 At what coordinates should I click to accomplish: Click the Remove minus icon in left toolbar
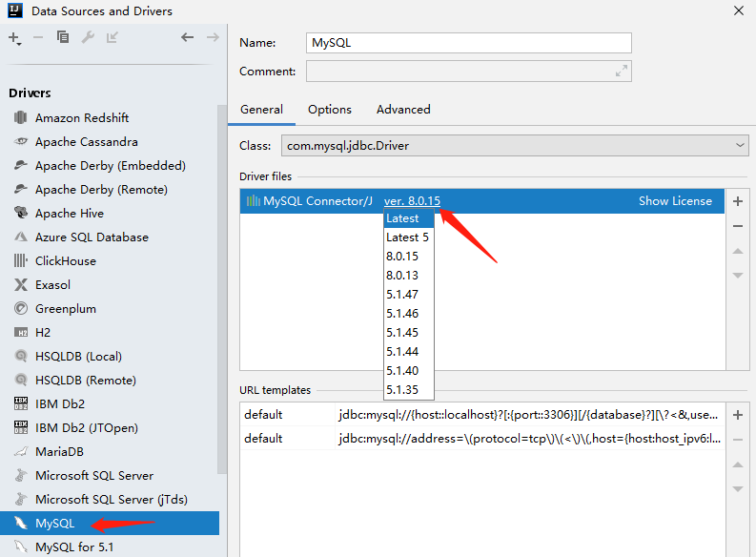pos(38,37)
